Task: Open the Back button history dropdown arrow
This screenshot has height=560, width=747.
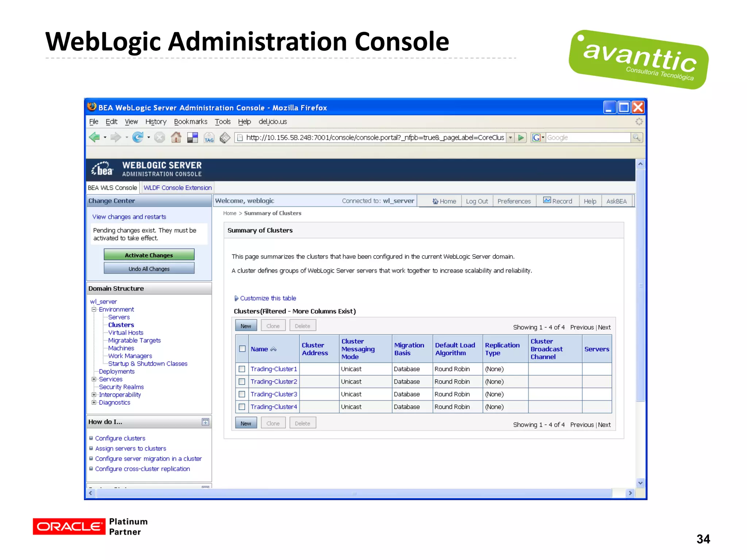Action: point(105,137)
